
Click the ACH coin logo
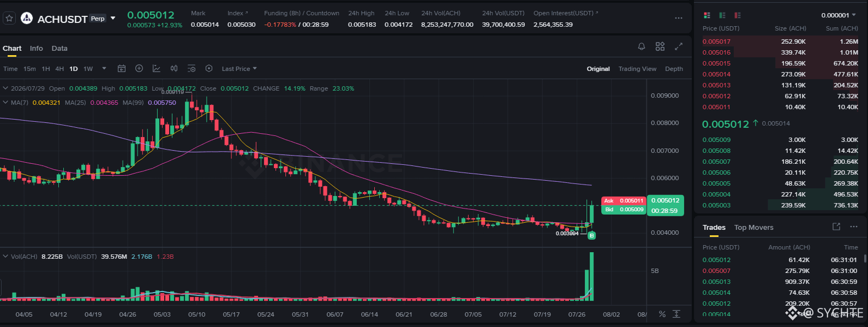click(x=27, y=19)
